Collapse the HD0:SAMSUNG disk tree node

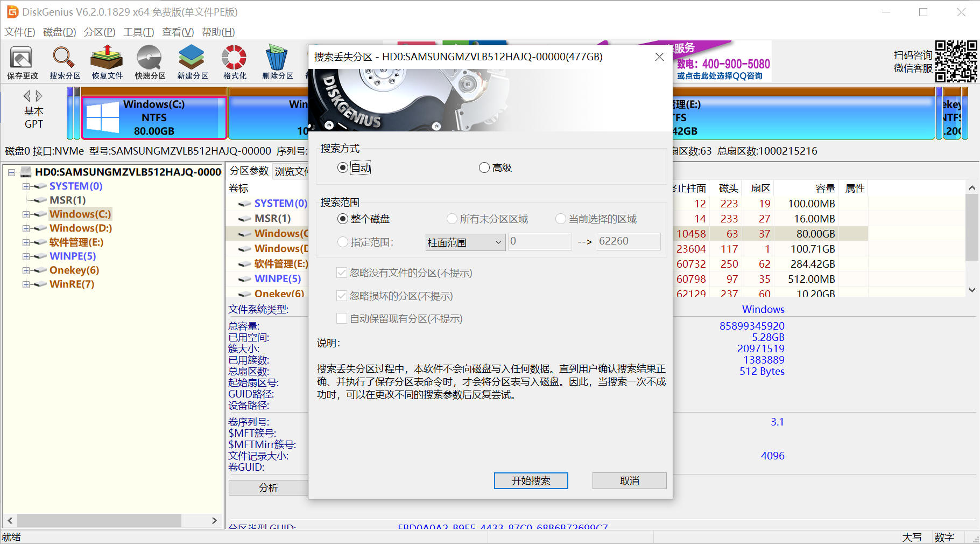pyautogui.click(x=11, y=172)
